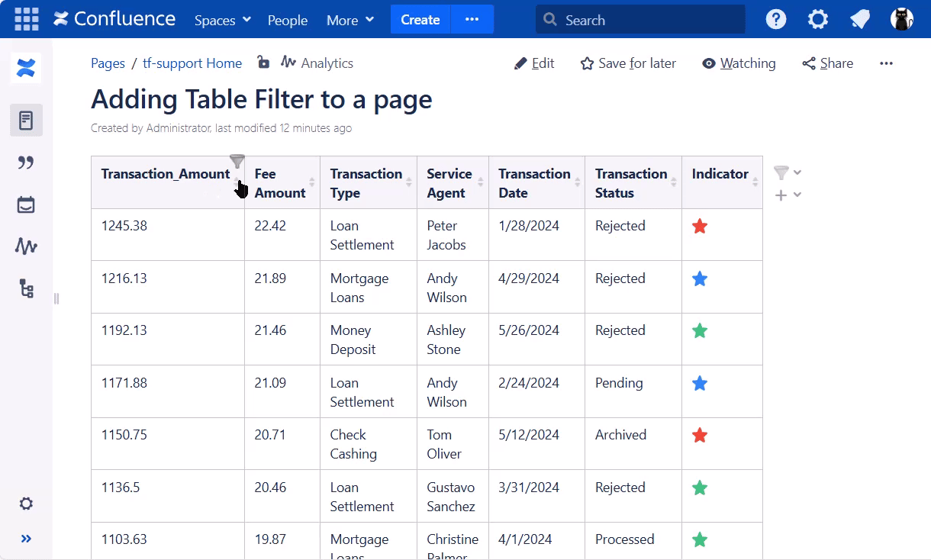Click the page restrictions unlocked padlock

263,63
